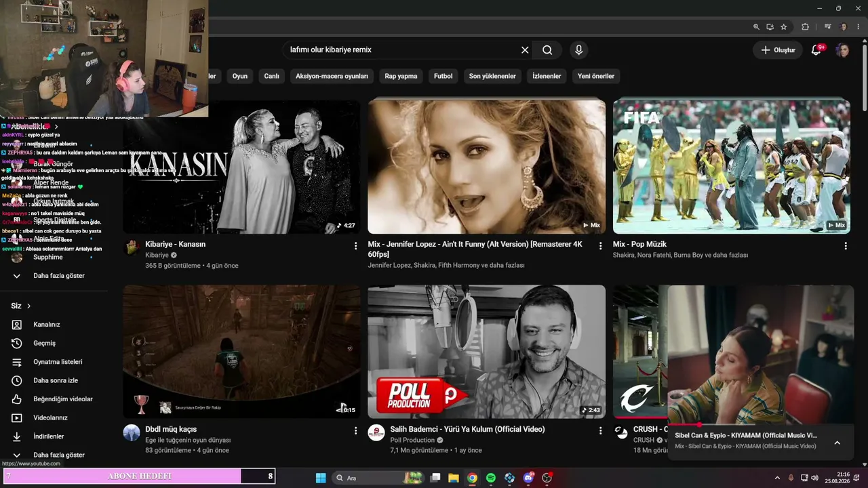Open File Explorer from the taskbar
This screenshot has width=868, height=488.
pyautogui.click(x=454, y=478)
